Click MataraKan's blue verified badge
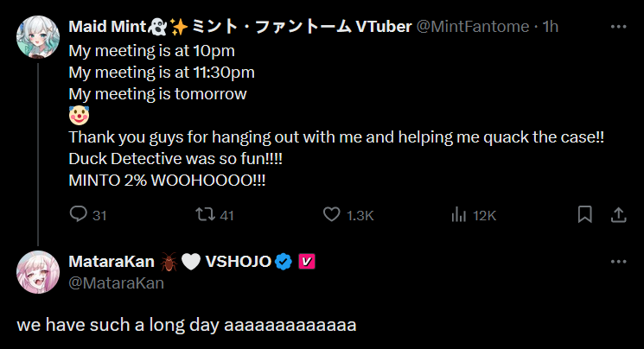Screen dimensions: 644x349 tap(283, 261)
